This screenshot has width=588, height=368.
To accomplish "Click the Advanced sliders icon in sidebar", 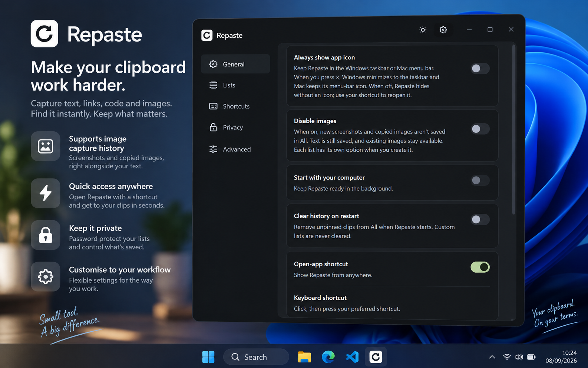I will point(213,149).
